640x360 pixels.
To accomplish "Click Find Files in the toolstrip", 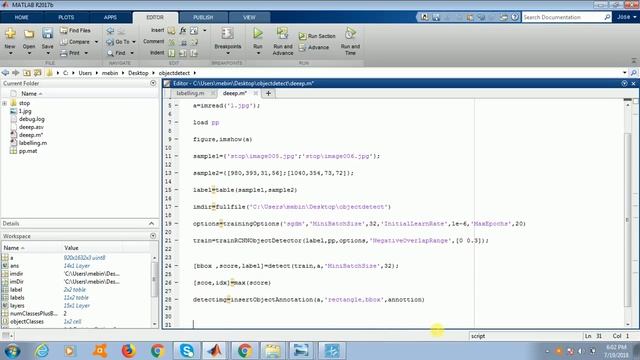I will (76, 30).
